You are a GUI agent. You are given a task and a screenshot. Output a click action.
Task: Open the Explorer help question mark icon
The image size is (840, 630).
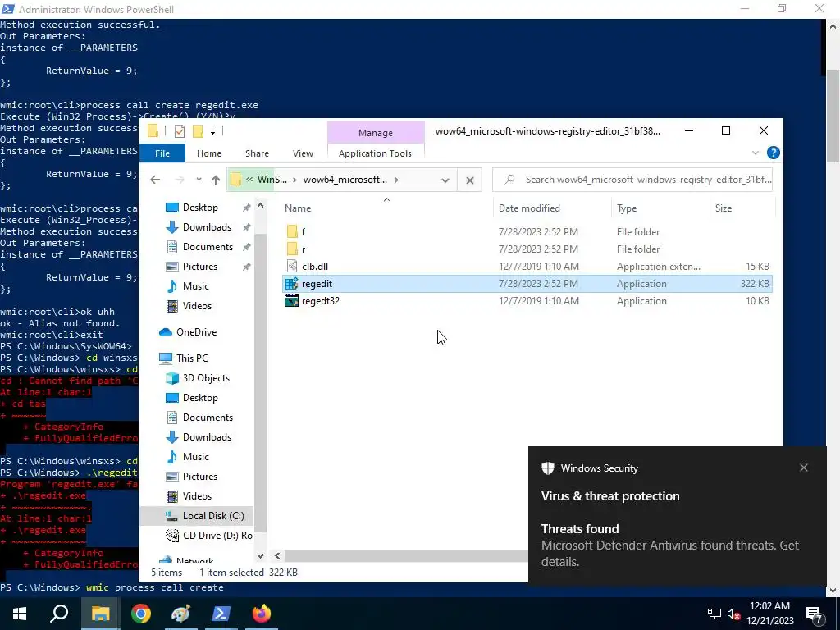(773, 153)
